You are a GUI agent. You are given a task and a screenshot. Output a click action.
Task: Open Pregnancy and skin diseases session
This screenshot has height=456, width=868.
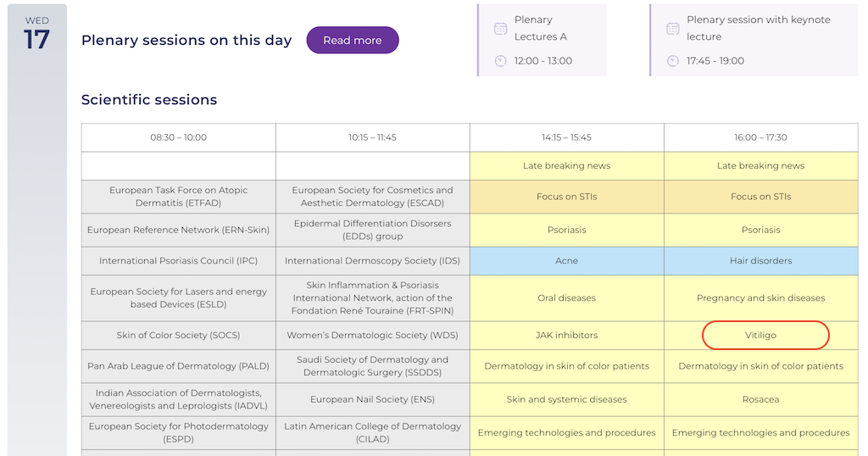pyautogui.click(x=760, y=298)
